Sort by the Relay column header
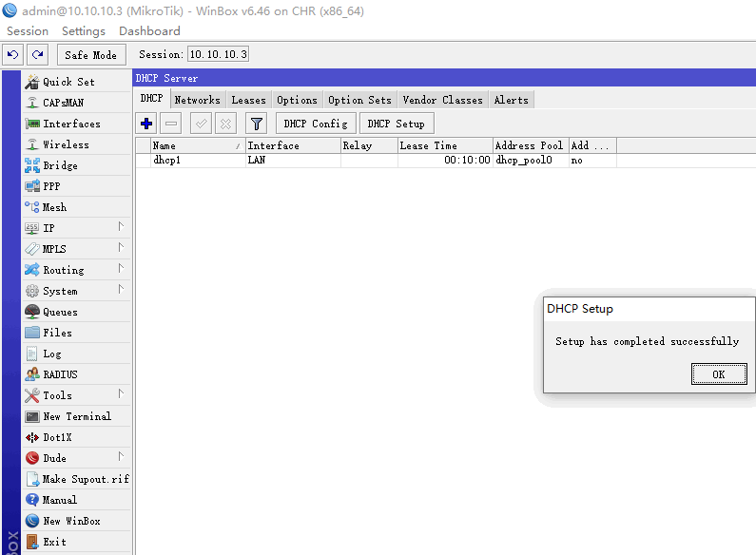This screenshot has height=555, width=756. pyautogui.click(x=369, y=145)
